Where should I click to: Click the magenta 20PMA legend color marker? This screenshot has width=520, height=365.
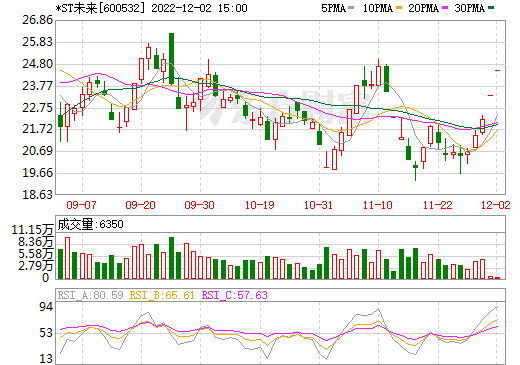(x=445, y=7)
